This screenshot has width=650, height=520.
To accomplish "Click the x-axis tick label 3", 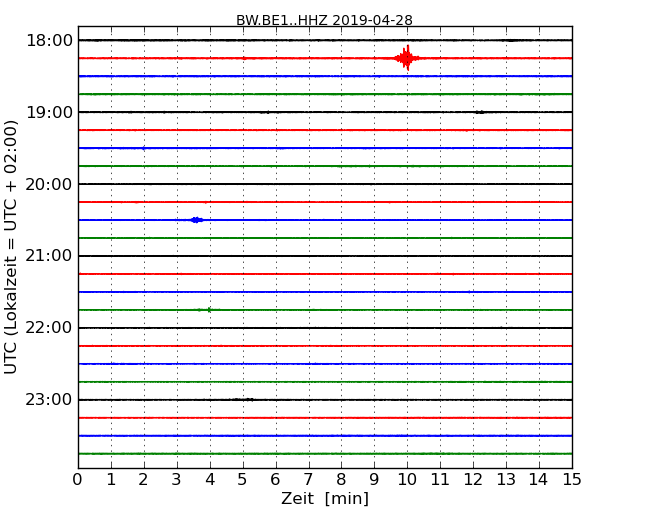I will (177, 480).
